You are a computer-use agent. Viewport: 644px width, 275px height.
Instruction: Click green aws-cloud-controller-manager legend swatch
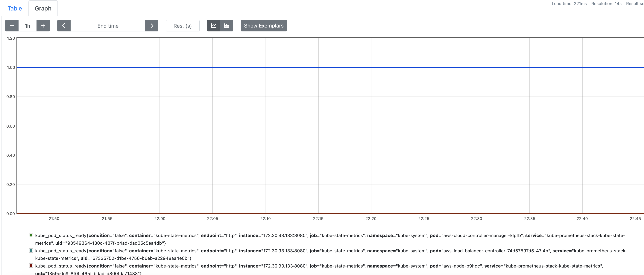(31, 235)
